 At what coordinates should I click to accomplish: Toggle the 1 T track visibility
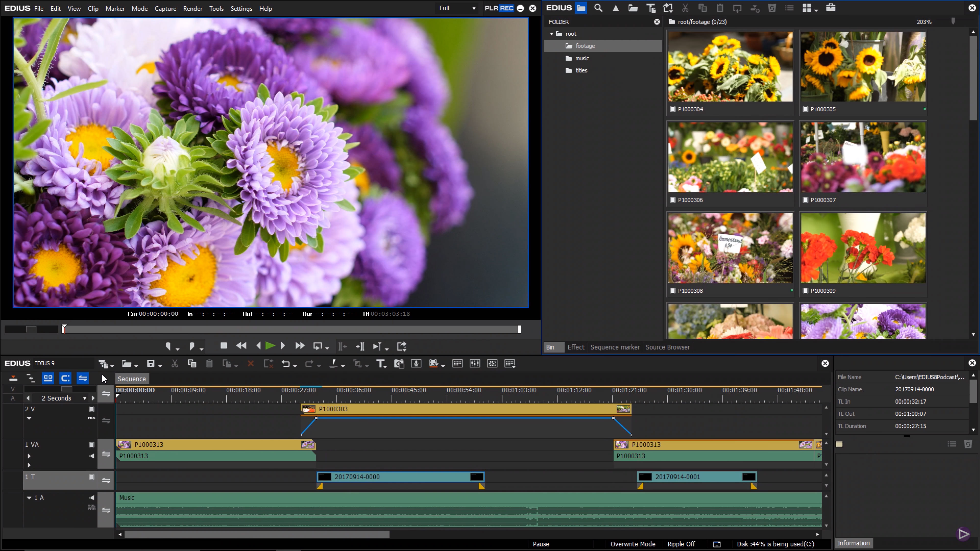[92, 477]
